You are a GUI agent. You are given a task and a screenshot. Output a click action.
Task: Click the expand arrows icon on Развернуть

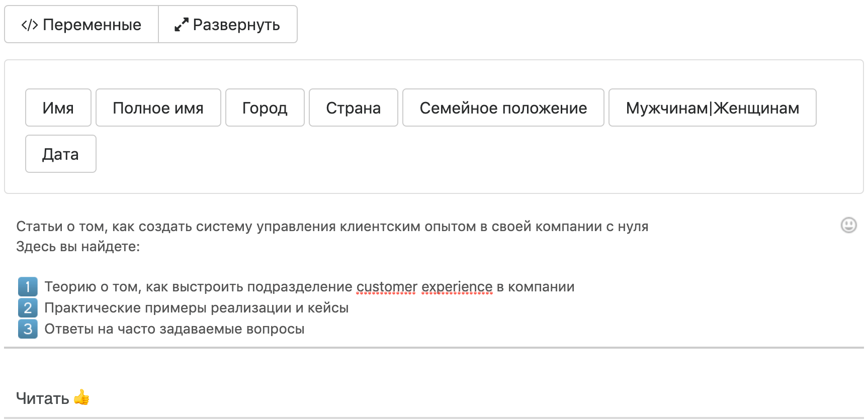click(x=181, y=25)
